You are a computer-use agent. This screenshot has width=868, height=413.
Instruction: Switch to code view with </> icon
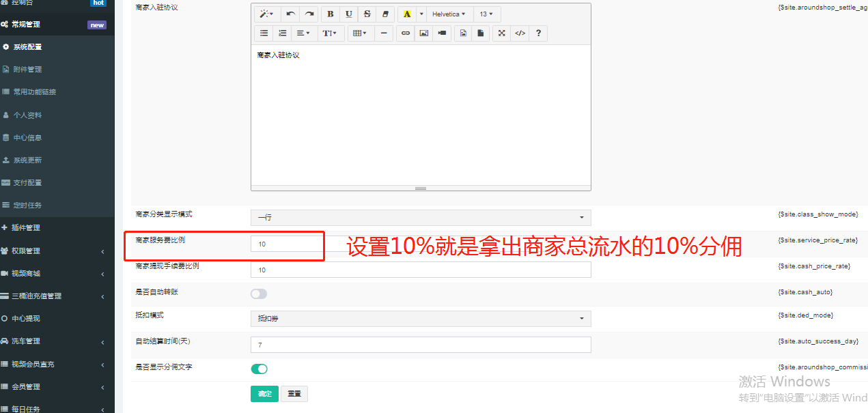click(x=520, y=33)
